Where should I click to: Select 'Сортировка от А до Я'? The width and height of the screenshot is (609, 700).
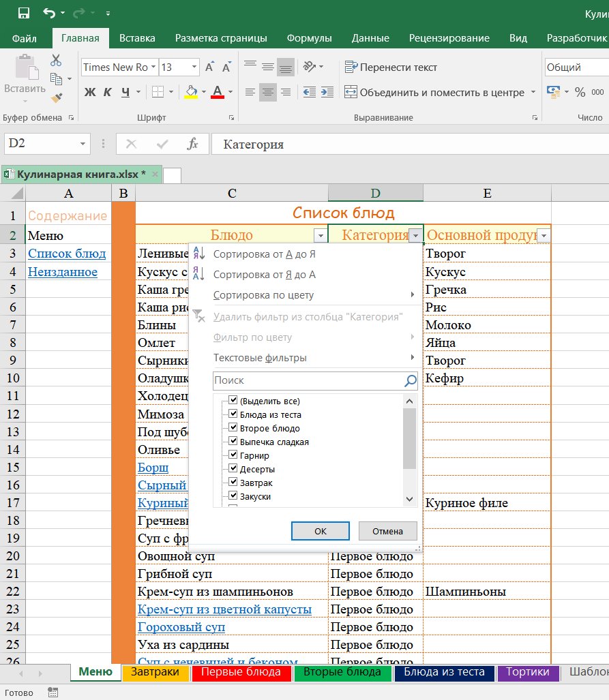point(265,254)
